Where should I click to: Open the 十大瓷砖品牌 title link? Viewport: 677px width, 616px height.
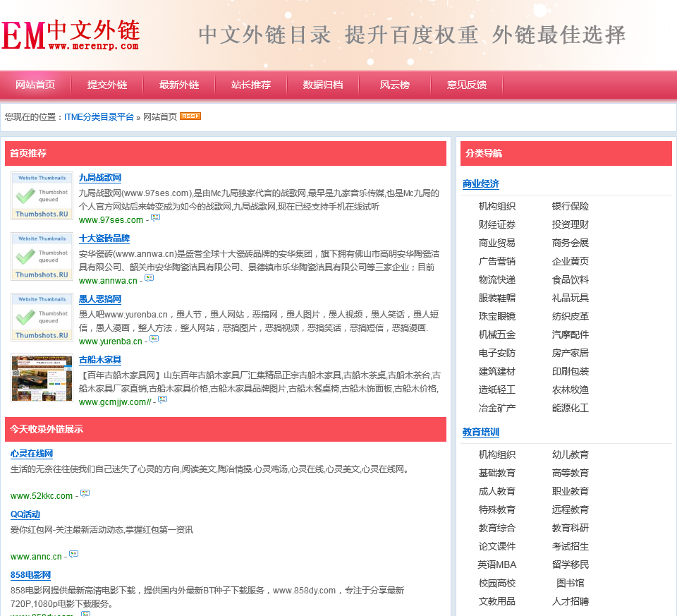[x=104, y=238]
